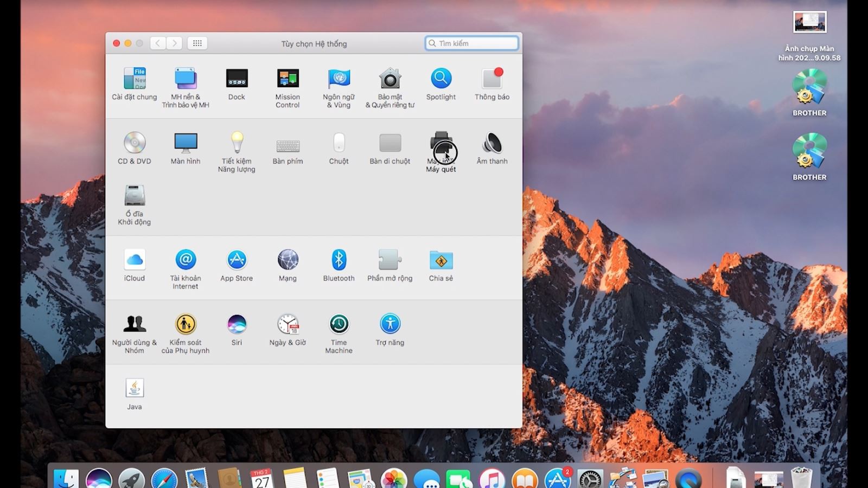
Task: Open the Bluetooth preferences pane
Action: pyautogui.click(x=339, y=260)
